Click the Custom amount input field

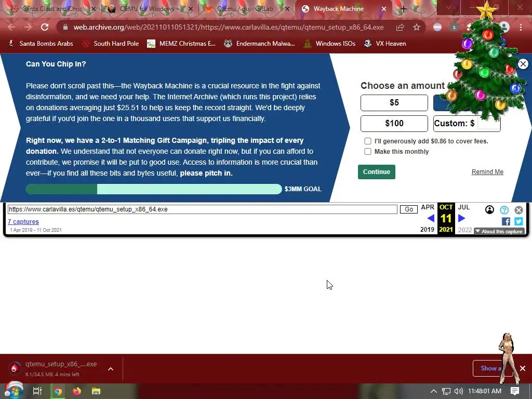pos(488,123)
